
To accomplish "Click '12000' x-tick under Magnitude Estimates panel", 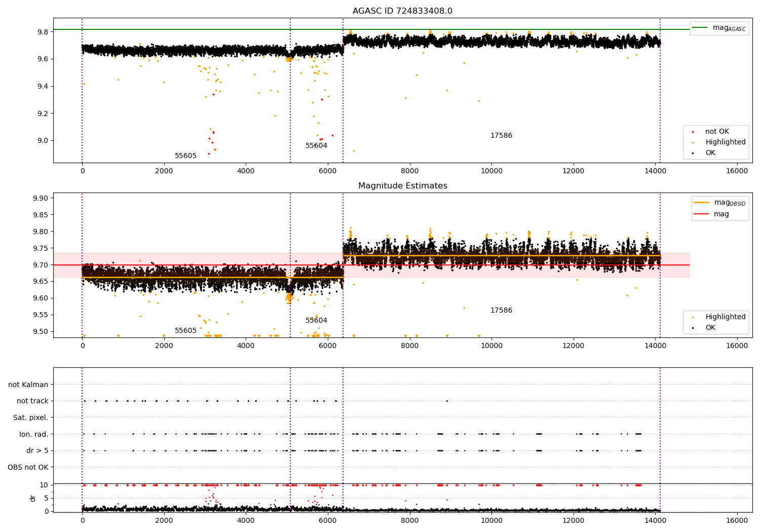I will coord(573,346).
